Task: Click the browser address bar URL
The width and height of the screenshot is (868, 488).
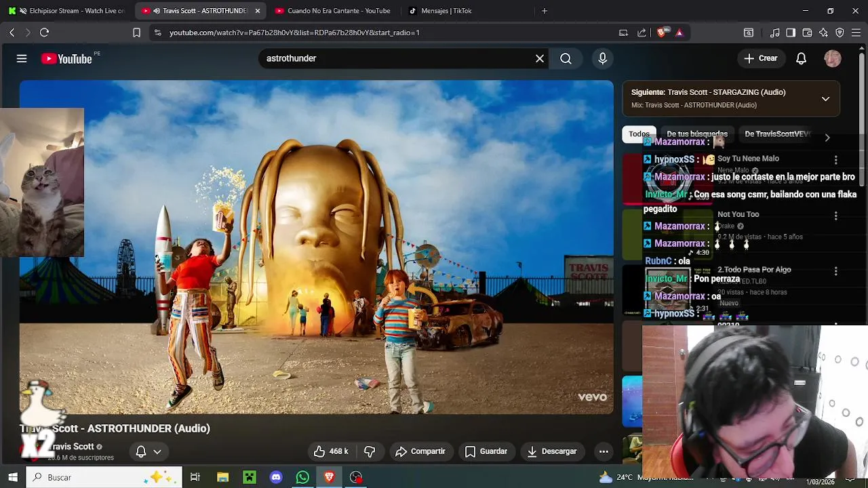Action: [x=294, y=33]
